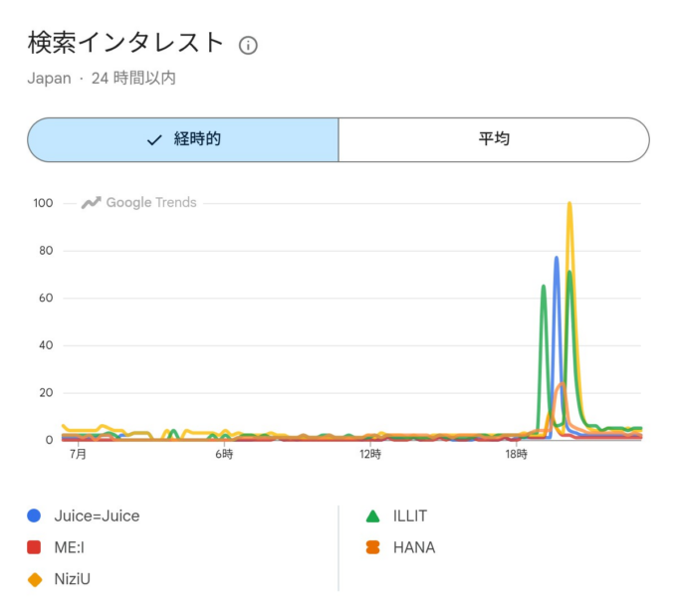Switch to the 平均 view

(494, 140)
